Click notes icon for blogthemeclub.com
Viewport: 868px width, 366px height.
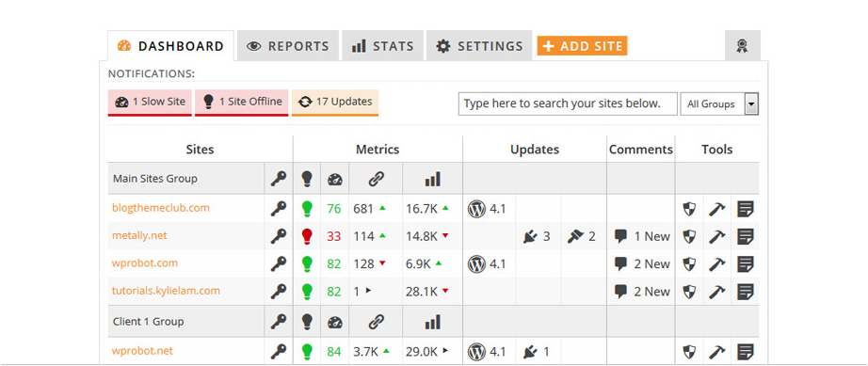[746, 209]
